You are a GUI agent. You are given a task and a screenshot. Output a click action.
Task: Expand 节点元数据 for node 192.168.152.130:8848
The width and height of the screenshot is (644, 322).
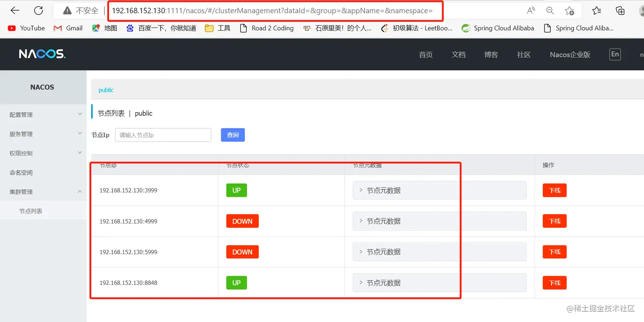(x=440, y=283)
